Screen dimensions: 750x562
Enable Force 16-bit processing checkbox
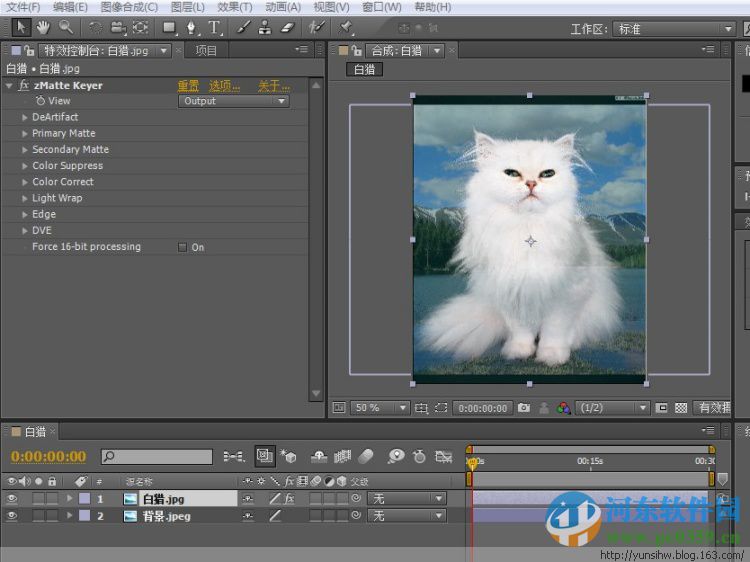point(182,247)
